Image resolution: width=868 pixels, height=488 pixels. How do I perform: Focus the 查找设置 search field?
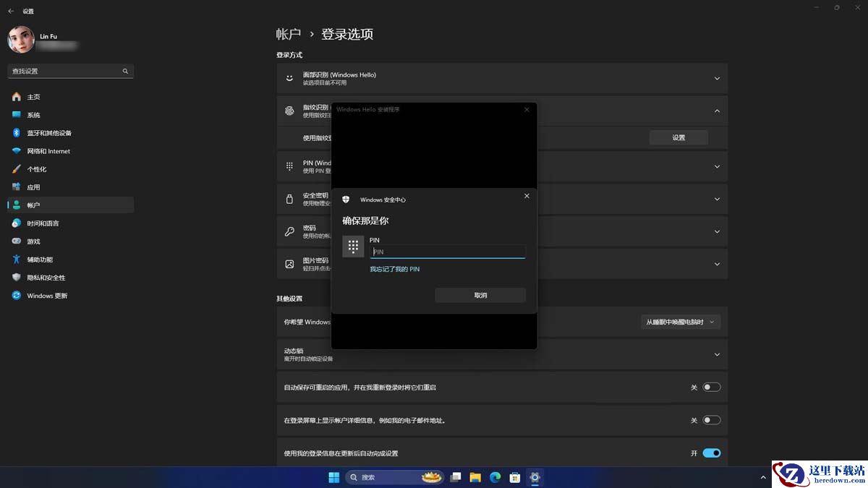[70, 72]
